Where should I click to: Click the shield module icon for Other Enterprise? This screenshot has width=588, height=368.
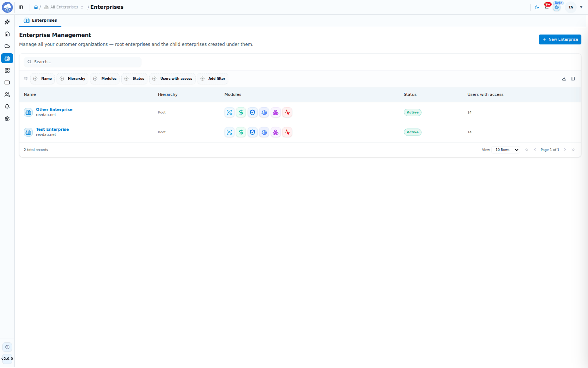(252, 112)
